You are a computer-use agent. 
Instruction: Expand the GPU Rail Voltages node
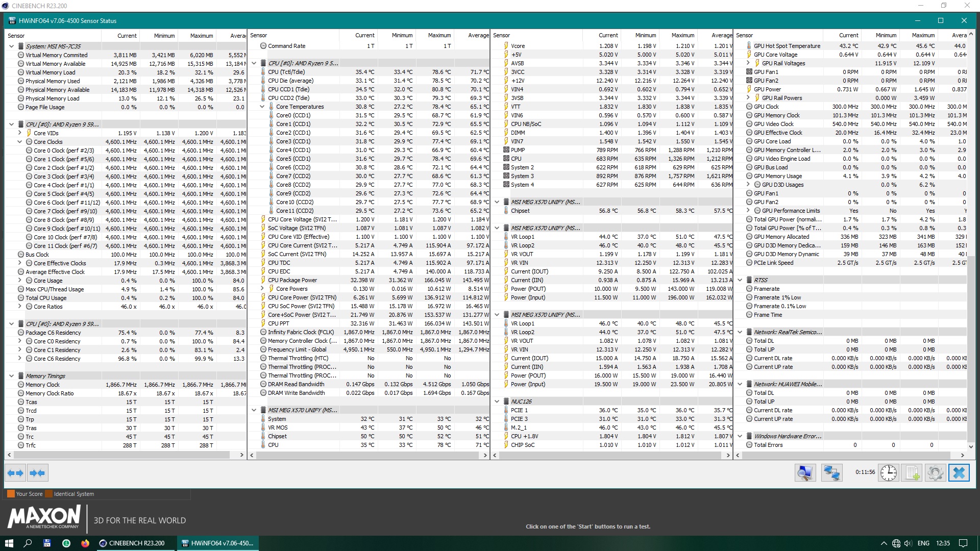pos(748,63)
